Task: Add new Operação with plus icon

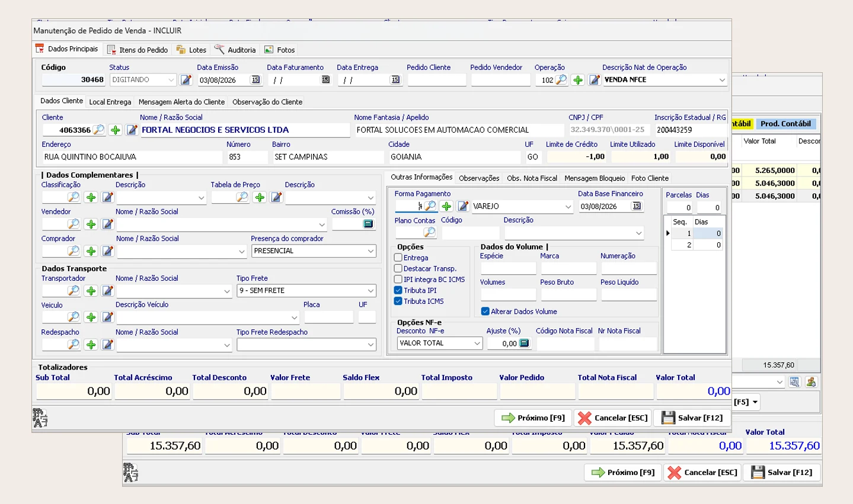Action: click(577, 80)
